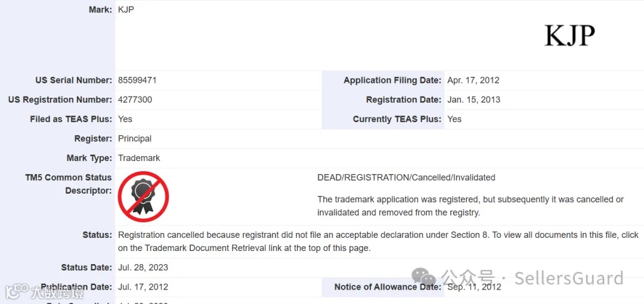Click the Registration Date Jan. 15, 2013
The width and height of the screenshot is (644, 304).
(473, 100)
